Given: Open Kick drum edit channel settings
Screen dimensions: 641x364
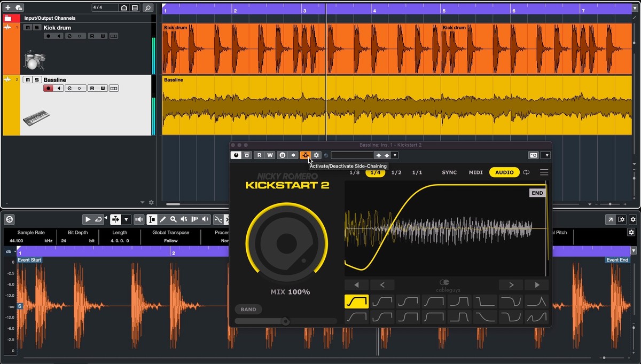Looking at the screenshot, I should click(x=69, y=36).
